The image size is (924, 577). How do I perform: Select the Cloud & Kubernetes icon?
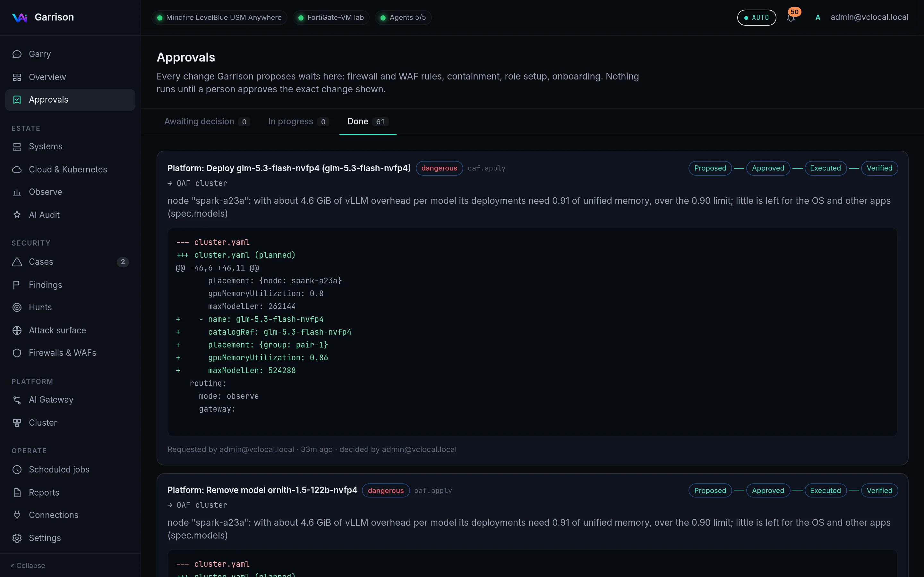[x=17, y=170]
